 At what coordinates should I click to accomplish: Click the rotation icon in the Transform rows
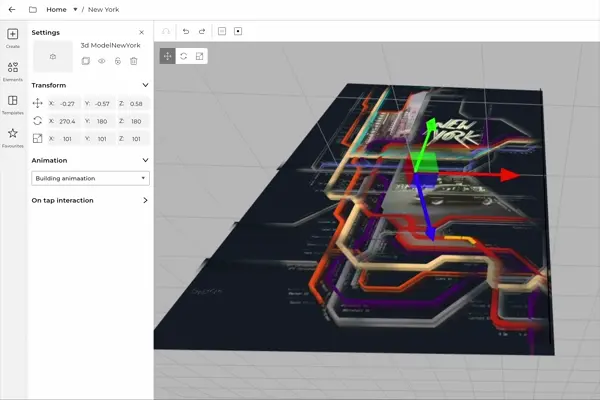tap(38, 121)
